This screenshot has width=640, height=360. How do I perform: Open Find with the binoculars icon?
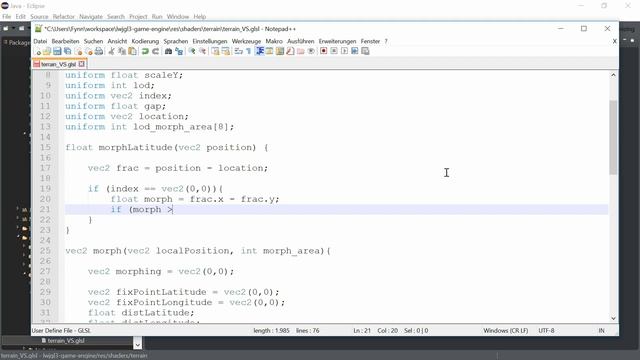pyautogui.click(x=168, y=51)
